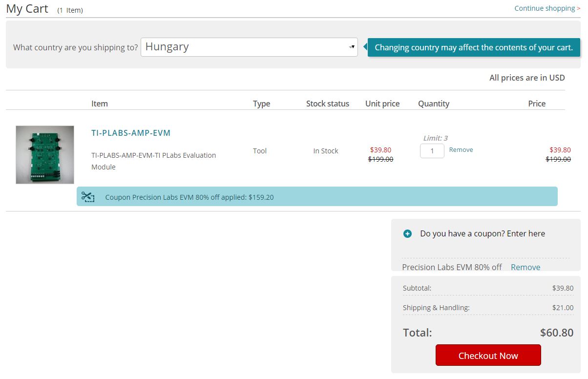Click the Continue shopping link
Image resolution: width=588 pixels, height=379 pixels.
point(547,8)
